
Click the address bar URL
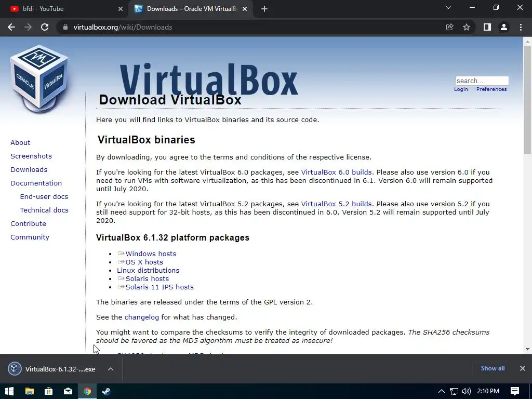tap(123, 27)
